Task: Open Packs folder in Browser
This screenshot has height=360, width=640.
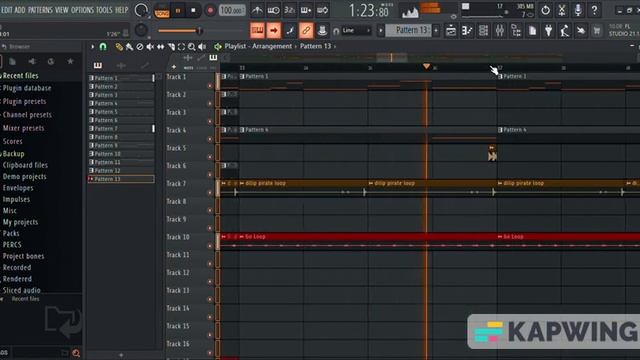Action: 11,233
